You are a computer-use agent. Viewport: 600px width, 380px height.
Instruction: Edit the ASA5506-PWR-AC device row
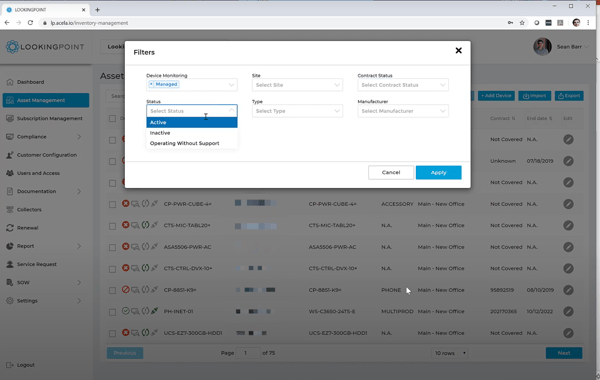(x=568, y=247)
